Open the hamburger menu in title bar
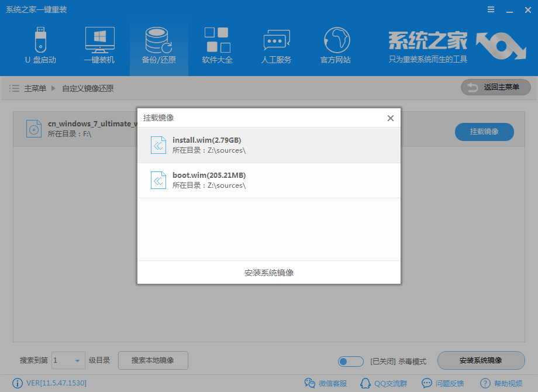 tap(491, 9)
